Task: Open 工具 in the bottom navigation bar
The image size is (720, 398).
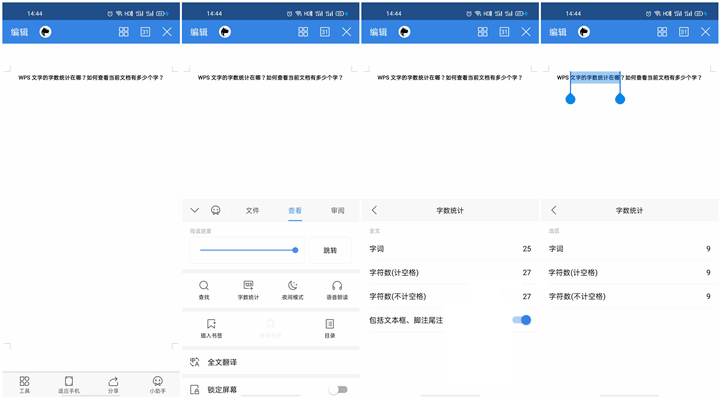Action: click(x=24, y=385)
